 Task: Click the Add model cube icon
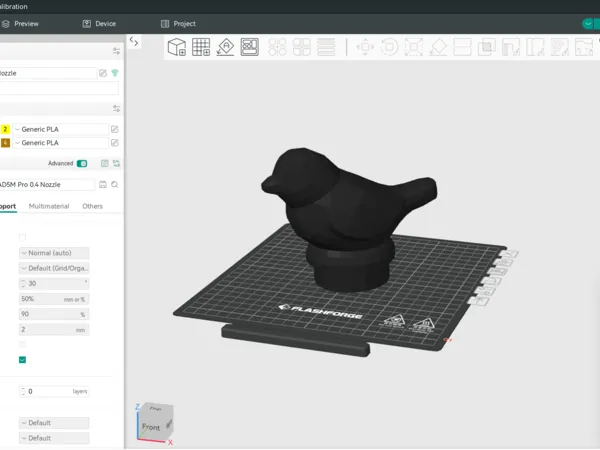pos(177,47)
